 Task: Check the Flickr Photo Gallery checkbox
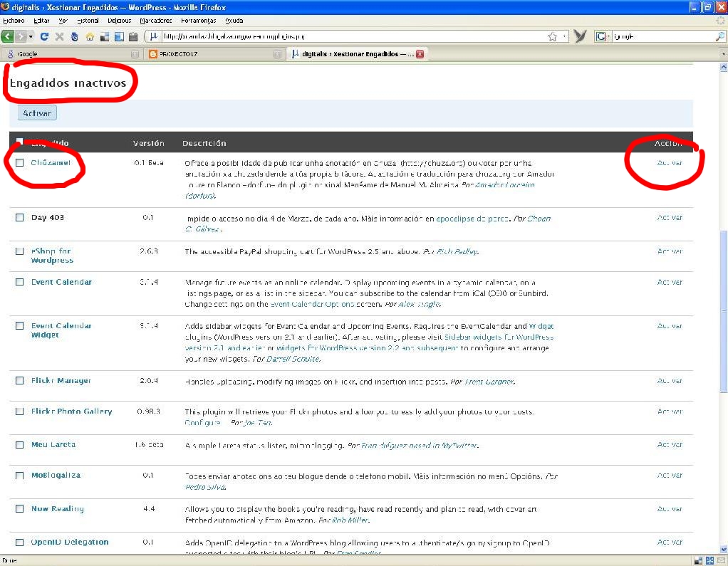19,411
